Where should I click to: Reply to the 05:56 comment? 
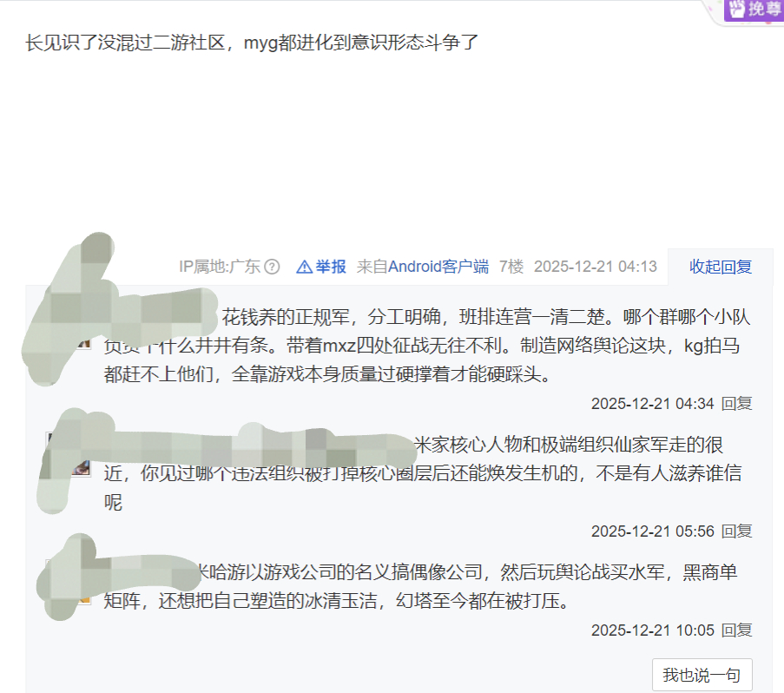(x=736, y=531)
